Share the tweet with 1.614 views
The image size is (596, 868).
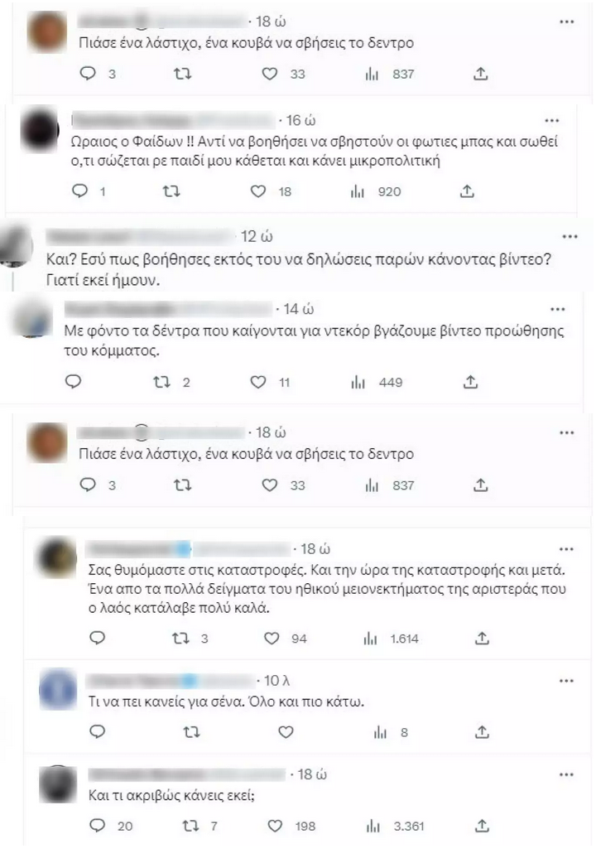tap(482, 639)
